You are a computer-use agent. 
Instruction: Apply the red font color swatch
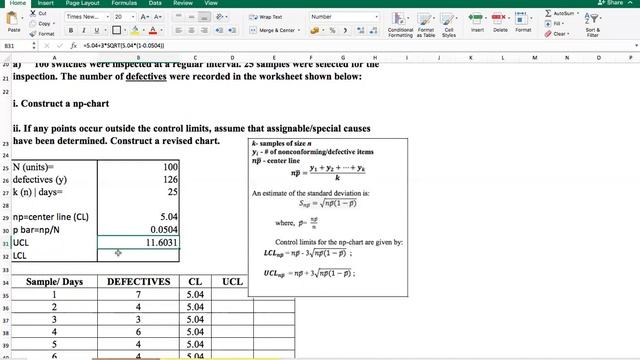coord(153,30)
